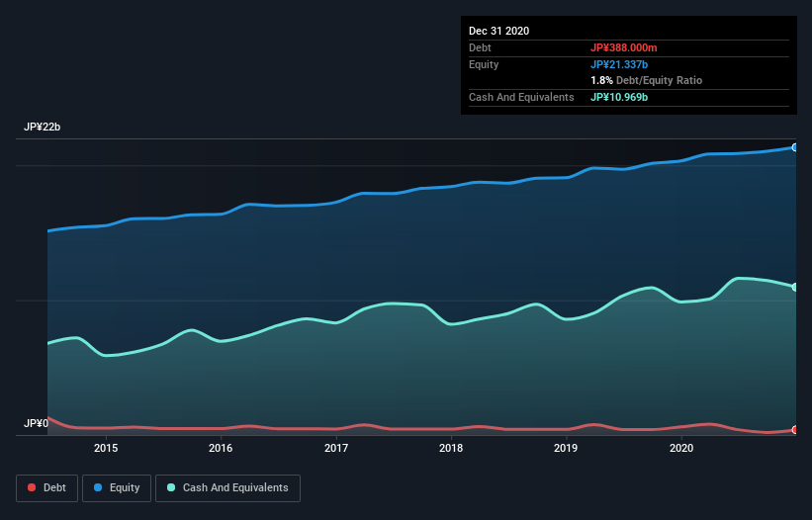Click the 2016 x-axis label

(x=221, y=448)
